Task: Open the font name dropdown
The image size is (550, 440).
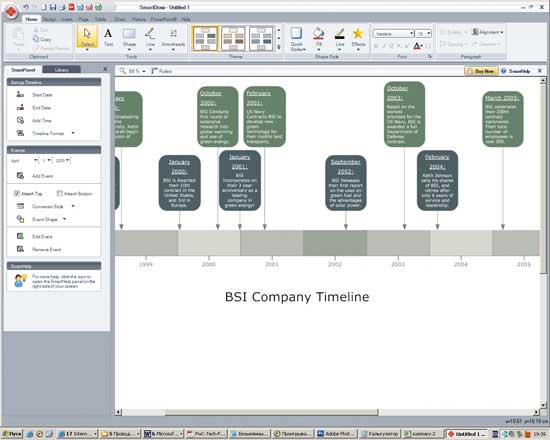Action: [x=411, y=33]
